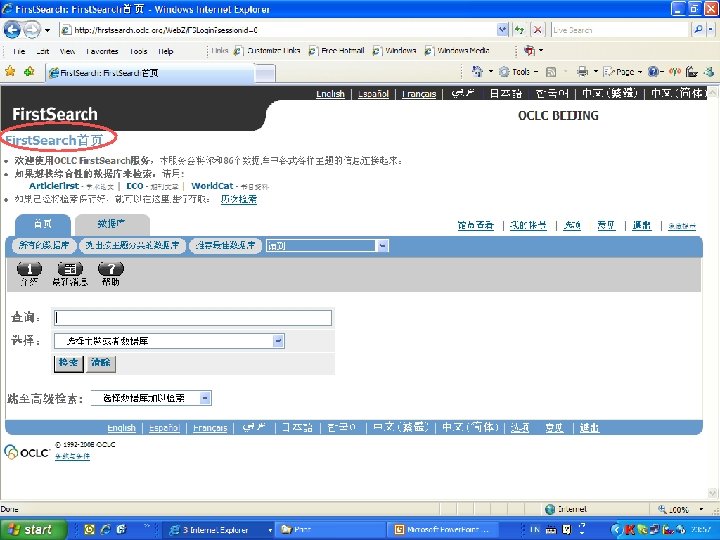
Task: Click the 所有的数据库 all databases button
Action: coord(44,246)
